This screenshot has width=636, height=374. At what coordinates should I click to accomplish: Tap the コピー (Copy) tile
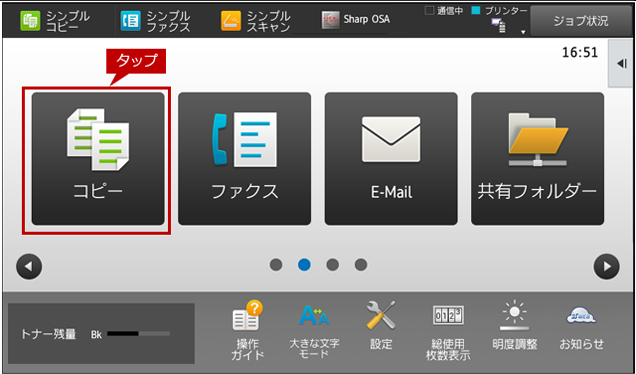[98, 159]
